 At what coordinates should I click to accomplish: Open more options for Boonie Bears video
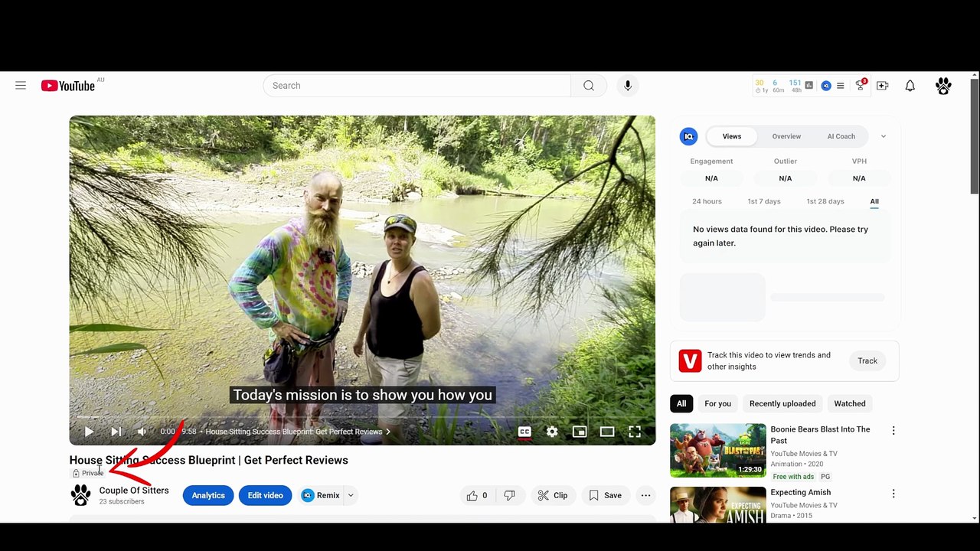coord(893,431)
